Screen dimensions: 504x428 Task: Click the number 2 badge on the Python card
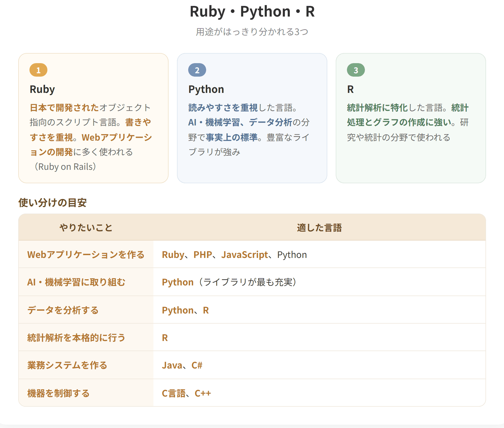197,70
